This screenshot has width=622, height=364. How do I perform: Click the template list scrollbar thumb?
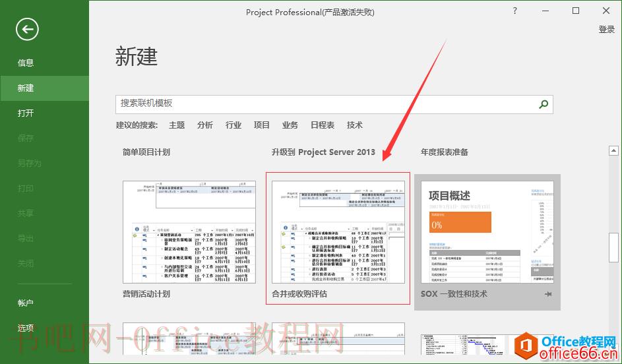click(x=613, y=247)
